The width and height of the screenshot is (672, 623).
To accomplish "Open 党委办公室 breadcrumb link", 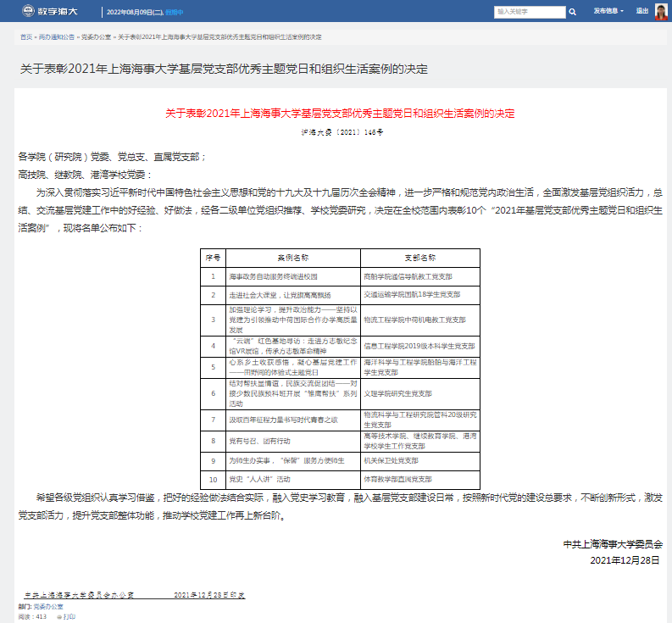I will [x=96, y=37].
